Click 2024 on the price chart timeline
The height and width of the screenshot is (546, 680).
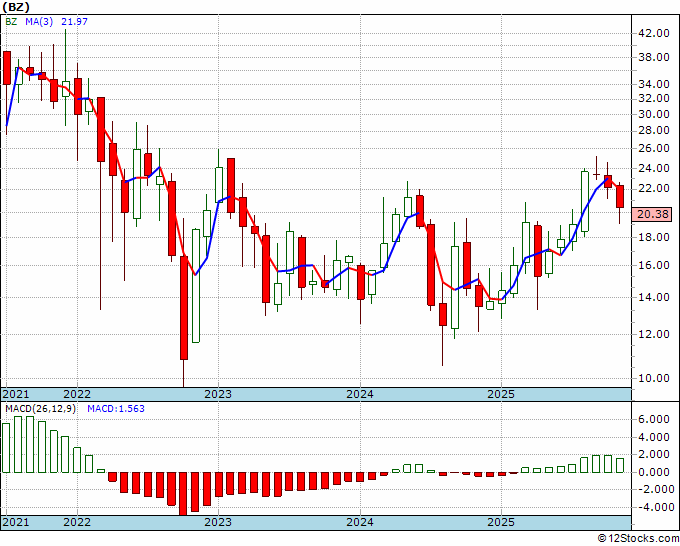(x=360, y=394)
